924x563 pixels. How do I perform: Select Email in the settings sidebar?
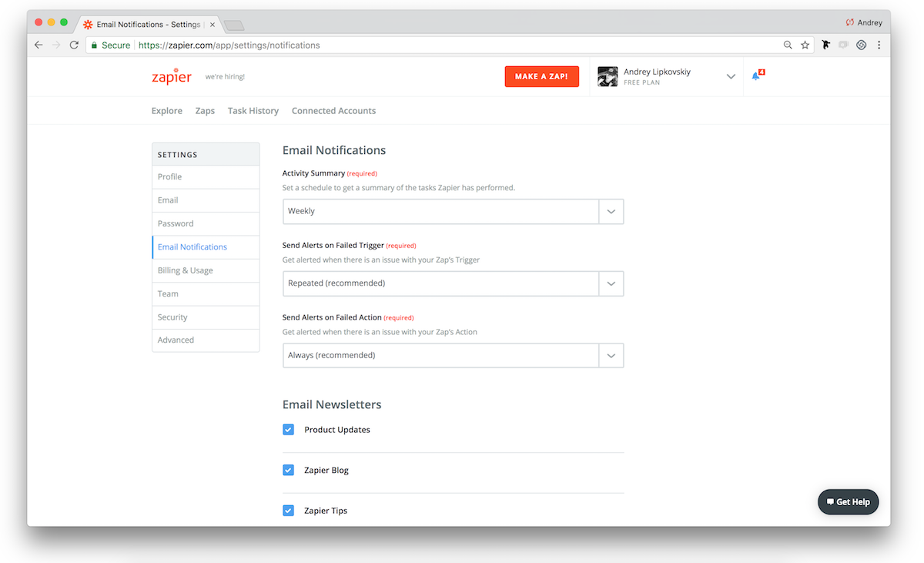(x=206, y=200)
